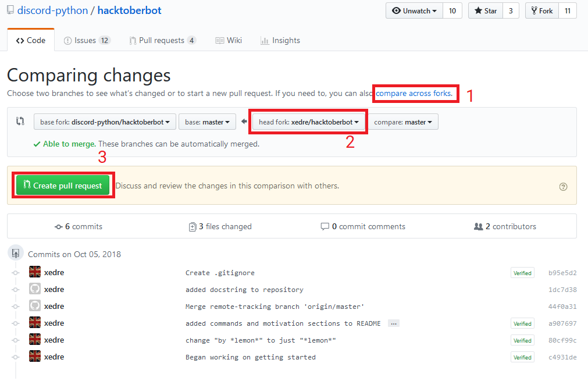Open Merge remote-tracking branch commit message

click(275, 307)
